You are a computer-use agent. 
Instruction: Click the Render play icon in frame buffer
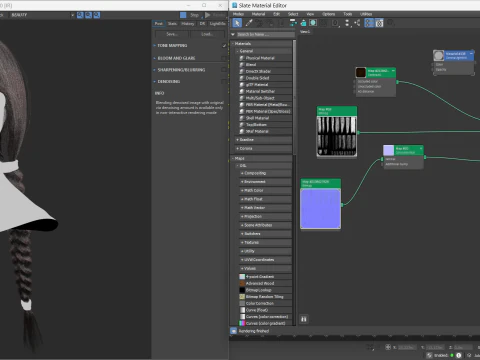click(208, 15)
